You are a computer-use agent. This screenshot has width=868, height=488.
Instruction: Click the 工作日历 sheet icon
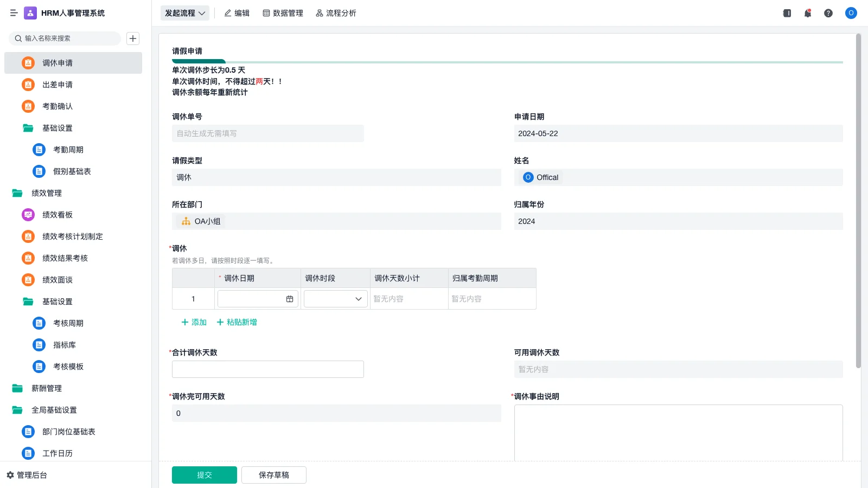(28, 453)
